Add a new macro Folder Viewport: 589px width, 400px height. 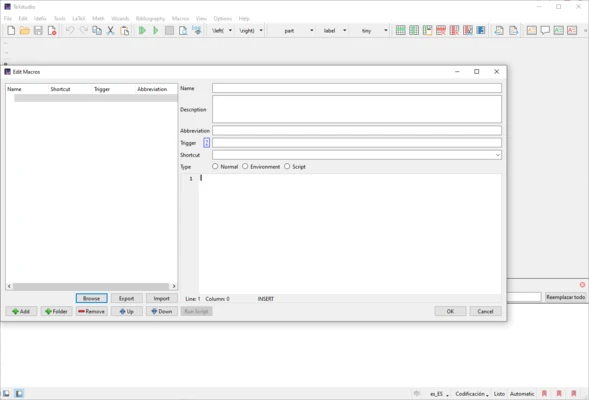(x=56, y=311)
